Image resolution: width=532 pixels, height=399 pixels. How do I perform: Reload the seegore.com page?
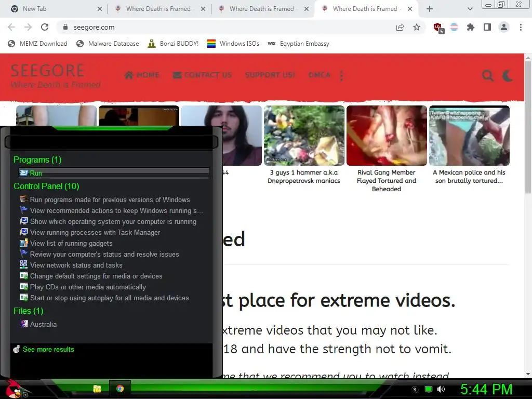click(45, 27)
